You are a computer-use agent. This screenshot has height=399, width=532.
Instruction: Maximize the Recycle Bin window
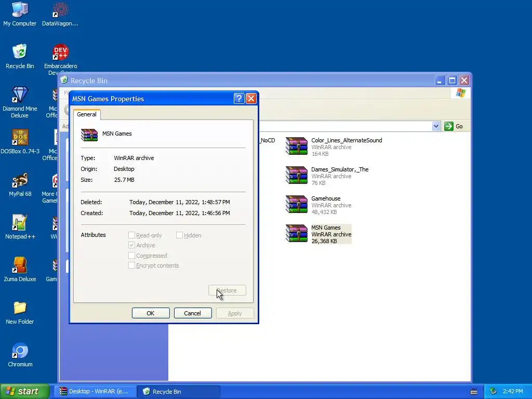pyautogui.click(x=452, y=81)
